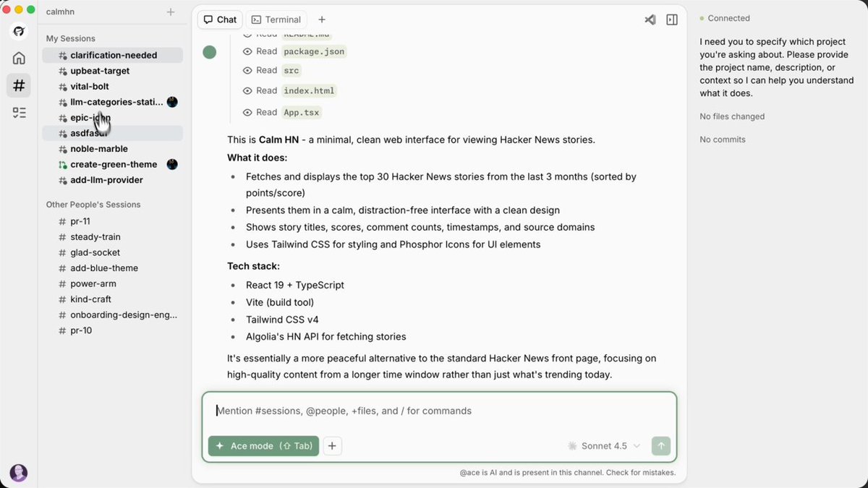
Task: Open the Home icon in the sidebar
Action: [19, 59]
